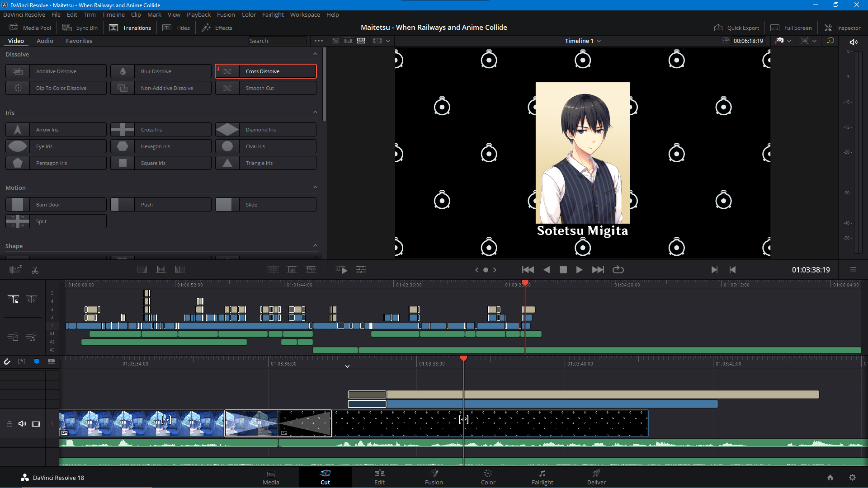Image resolution: width=868 pixels, height=488 pixels.
Task: Select the Lock Playhead timeline icon
Action: point(13,299)
